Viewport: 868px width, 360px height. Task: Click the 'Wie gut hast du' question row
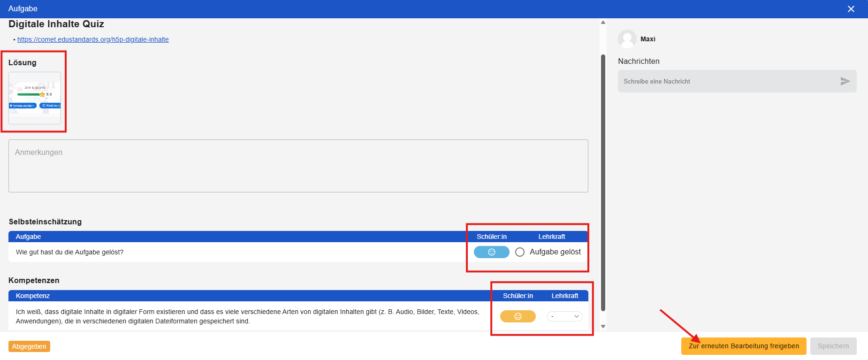(69, 252)
